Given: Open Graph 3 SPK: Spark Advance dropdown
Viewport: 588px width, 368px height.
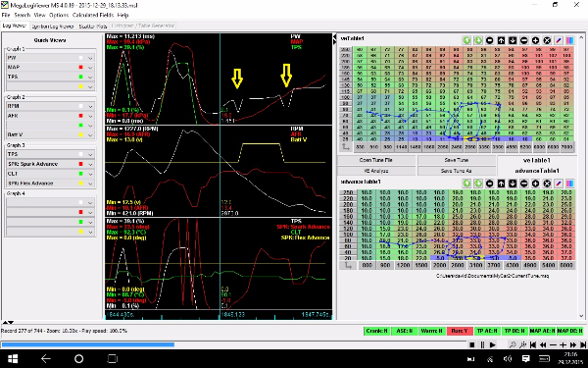Looking at the screenshot, I should pos(90,164).
